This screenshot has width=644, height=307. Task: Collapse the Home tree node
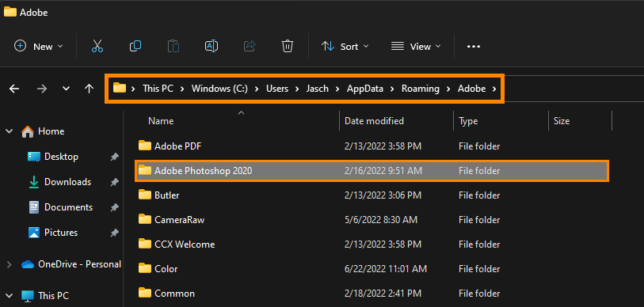pos(9,131)
